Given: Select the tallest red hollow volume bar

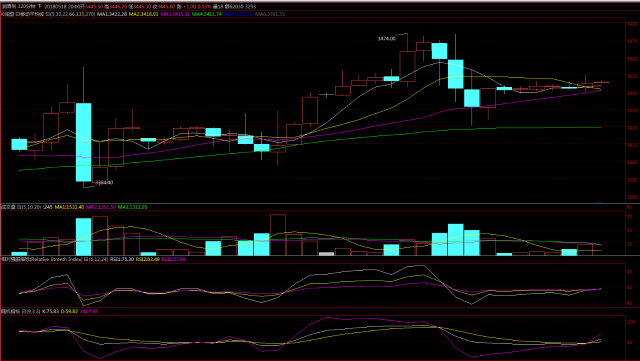Looking at the screenshot, I should pyautogui.click(x=278, y=235).
